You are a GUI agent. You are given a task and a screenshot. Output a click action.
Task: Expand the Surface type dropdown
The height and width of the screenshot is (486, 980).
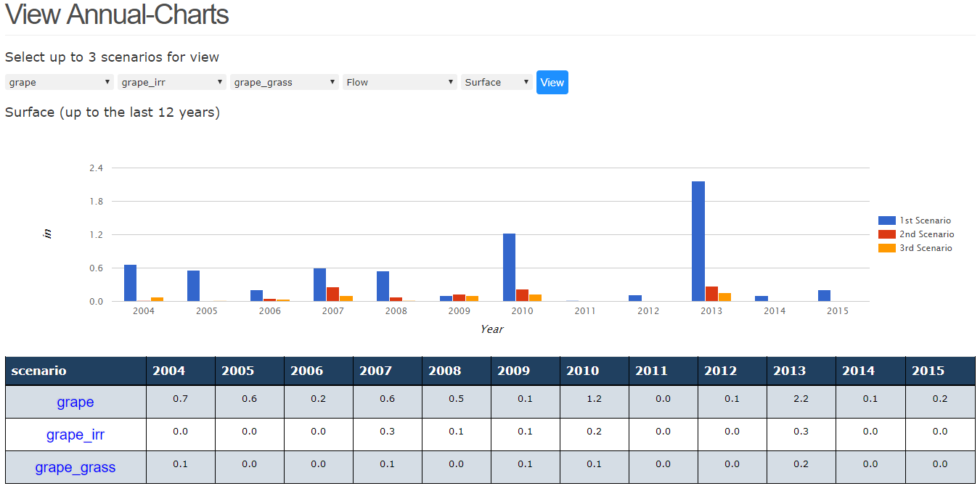pyautogui.click(x=497, y=82)
